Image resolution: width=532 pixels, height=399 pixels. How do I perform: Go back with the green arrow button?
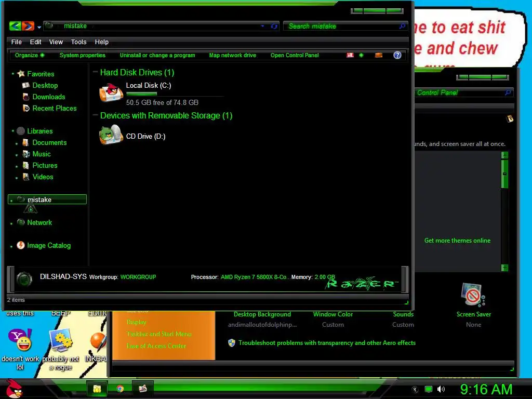click(15, 26)
